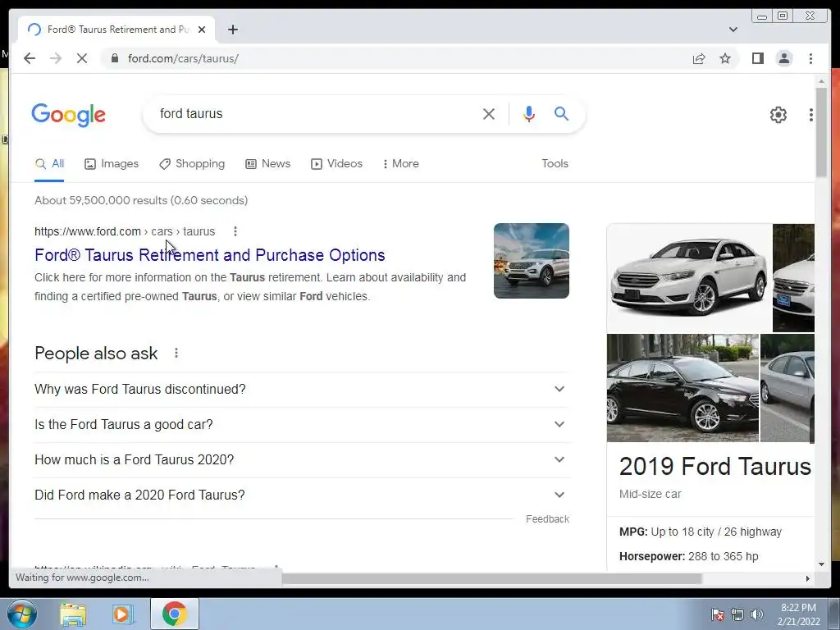The height and width of the screenshot is (630, 840).
Task: Expand Did Ford make a 2020 Ford Taurus?
Action: (x=302, y=495)
